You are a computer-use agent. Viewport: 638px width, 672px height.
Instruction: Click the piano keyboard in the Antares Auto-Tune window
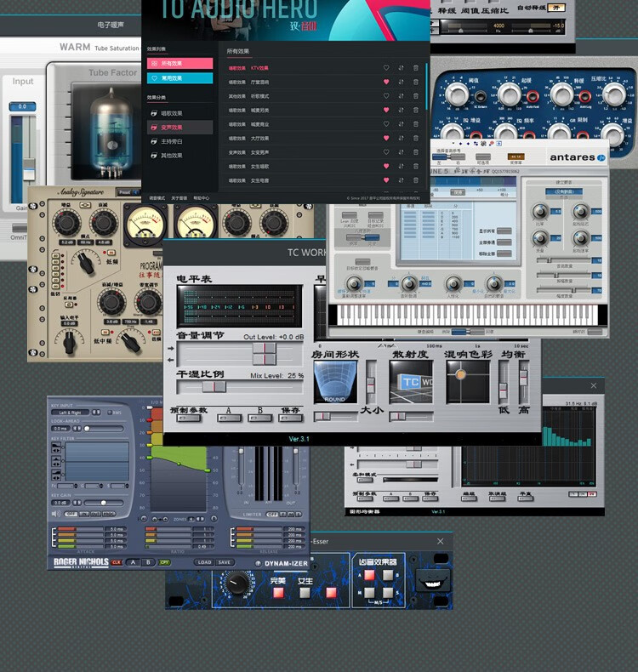pyautogui.click(x=468, y=316)
